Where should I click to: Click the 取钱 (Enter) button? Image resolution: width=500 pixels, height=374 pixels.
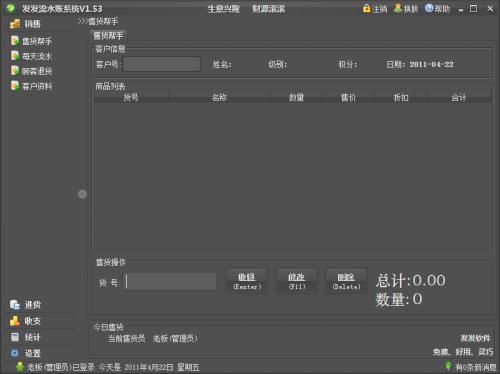247,281
